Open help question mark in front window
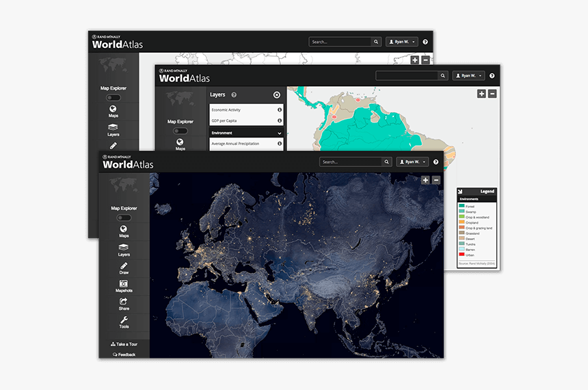The image size is (588, 390). pos(436,161)
